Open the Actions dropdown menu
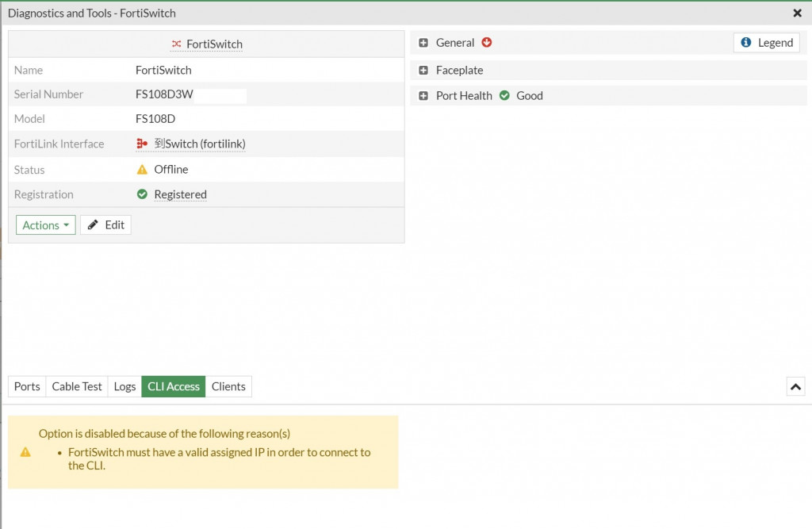812x529 pixels. (45, 225)
